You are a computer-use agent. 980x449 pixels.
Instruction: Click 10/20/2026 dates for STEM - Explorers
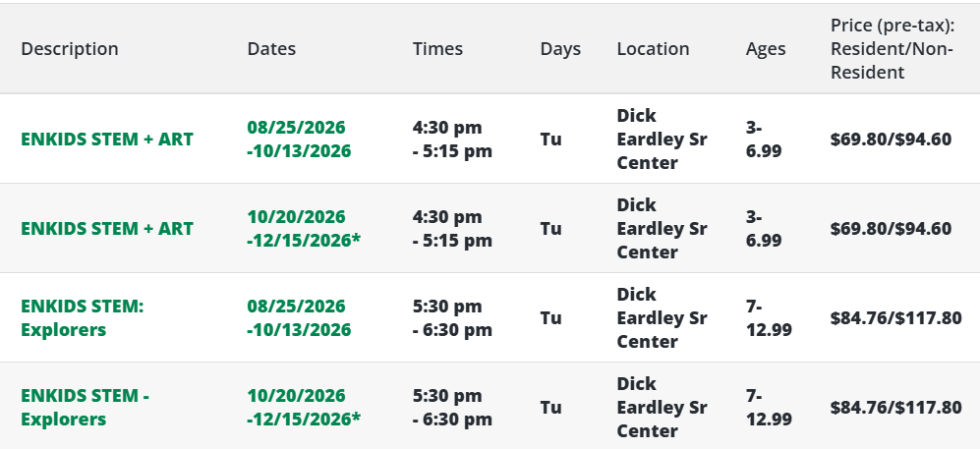[x=304, y=407]
